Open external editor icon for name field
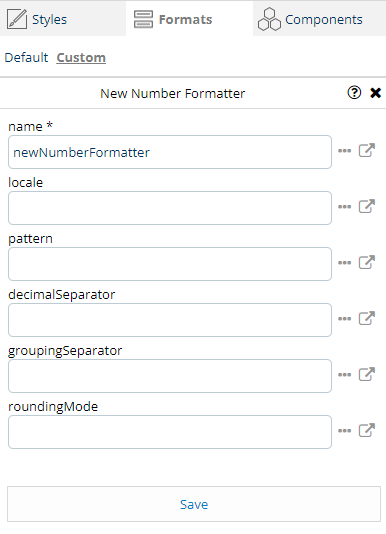 (367, 150)
